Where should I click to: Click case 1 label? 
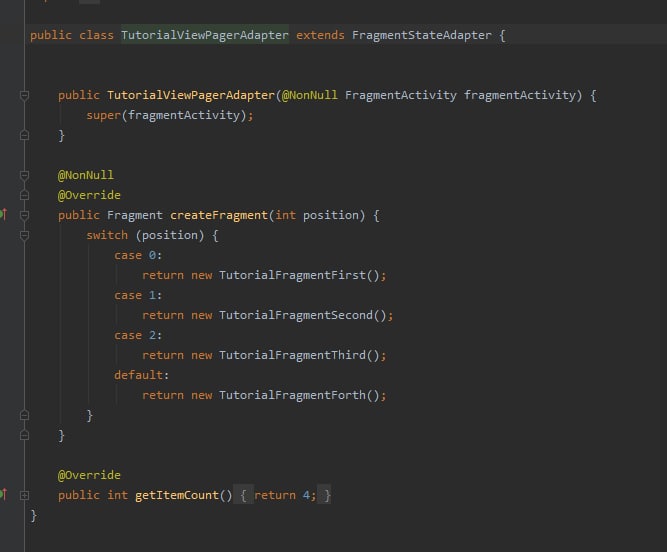pyautogui.click(x=138, y=295)
